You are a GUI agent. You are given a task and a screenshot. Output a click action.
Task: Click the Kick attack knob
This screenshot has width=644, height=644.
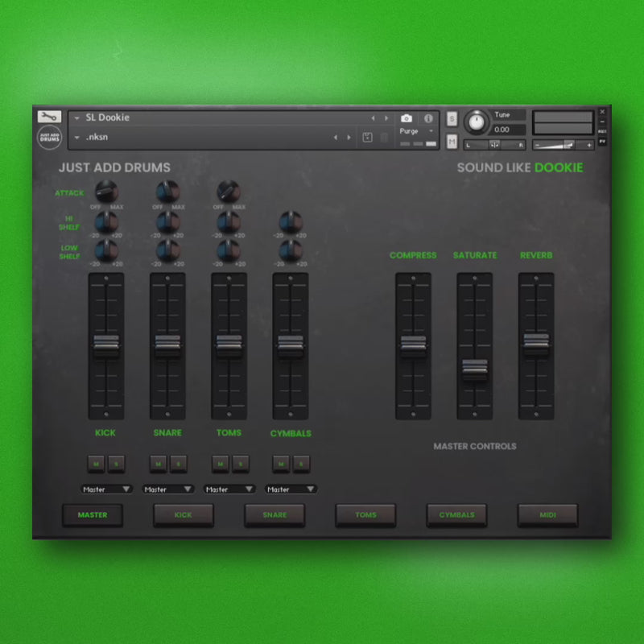tap(105, 191)
